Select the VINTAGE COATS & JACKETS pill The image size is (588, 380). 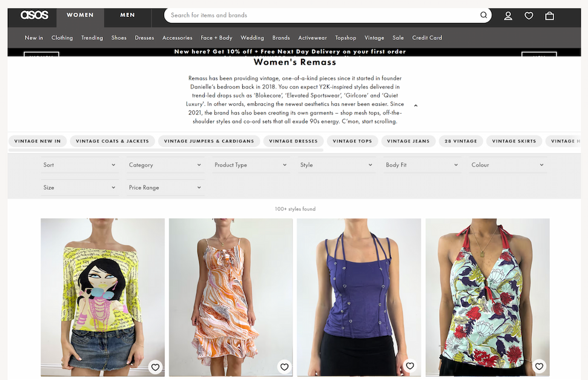pyautogui.click(x=113, y=141)
